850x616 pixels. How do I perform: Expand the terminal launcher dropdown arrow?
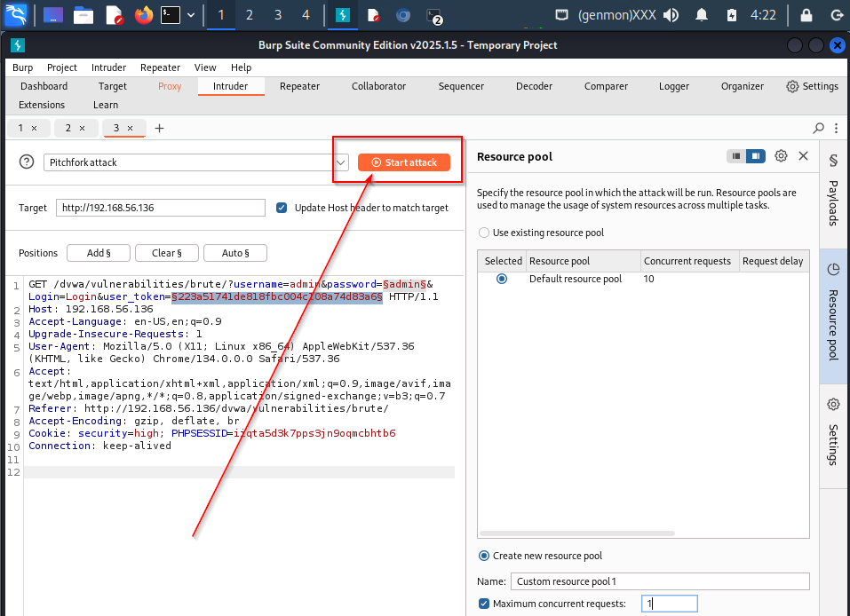tap(191, 15)
